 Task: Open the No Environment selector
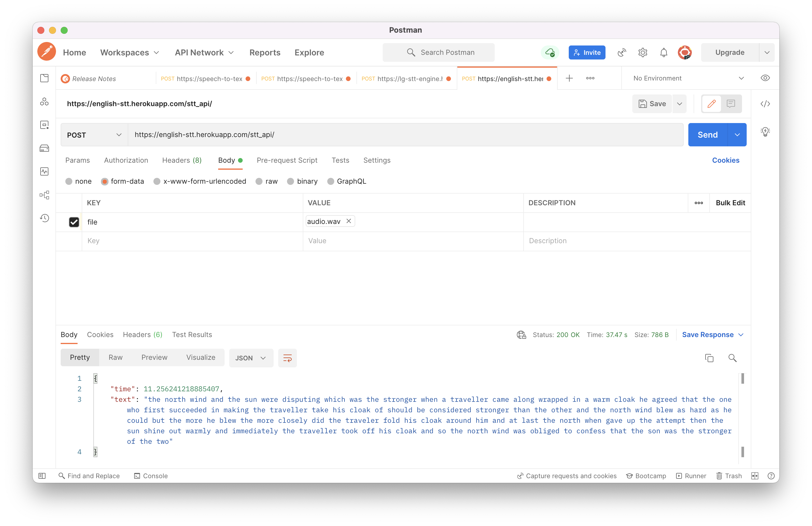(x=688, y=78)
